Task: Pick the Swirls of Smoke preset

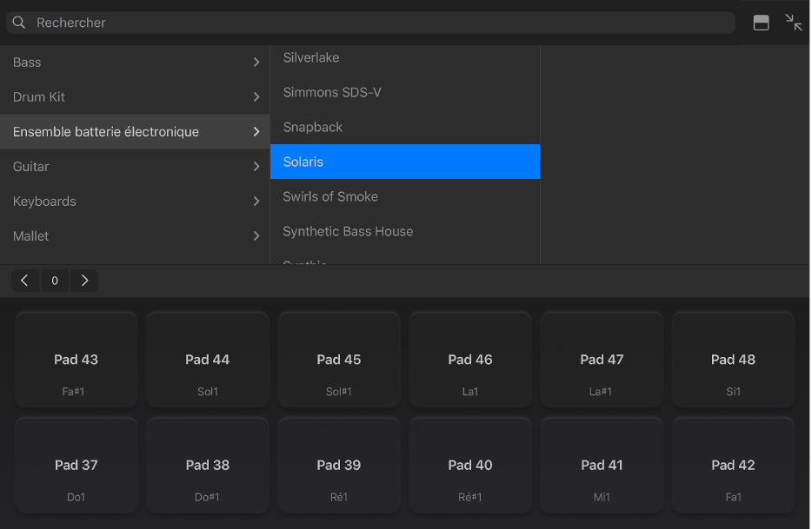Action: click(x=330, y=196)
